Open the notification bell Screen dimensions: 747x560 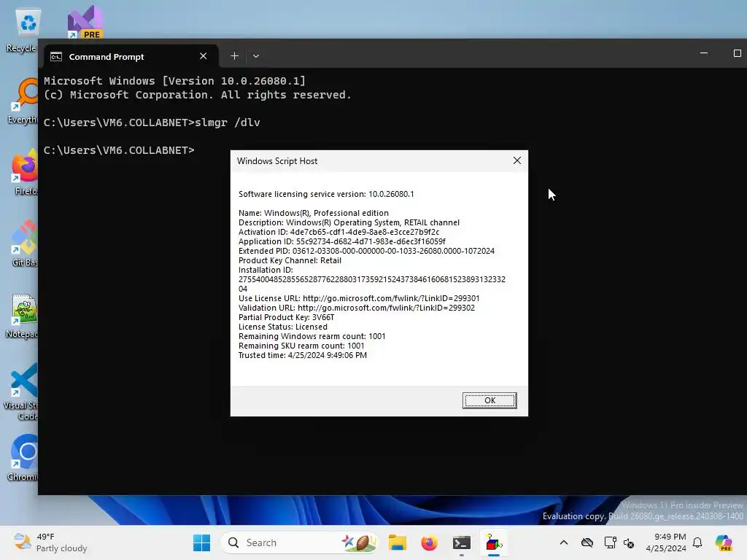coord(697,542)
